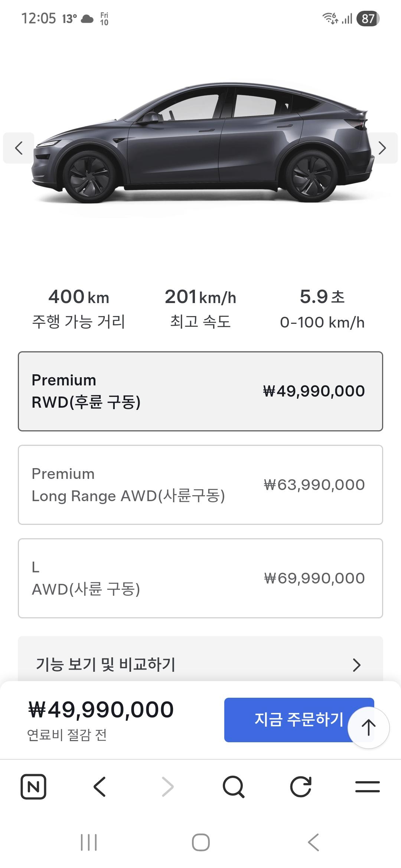Viewport: 401px width, 868px height.
Task: Open the Naver home icon
Action: 33,786
